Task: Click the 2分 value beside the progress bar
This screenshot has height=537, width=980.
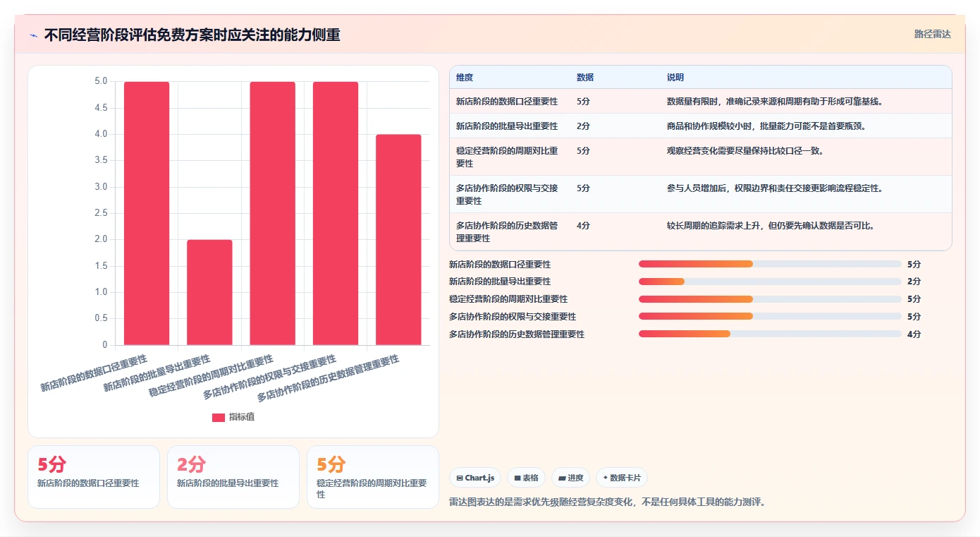Action: point(914,282)
